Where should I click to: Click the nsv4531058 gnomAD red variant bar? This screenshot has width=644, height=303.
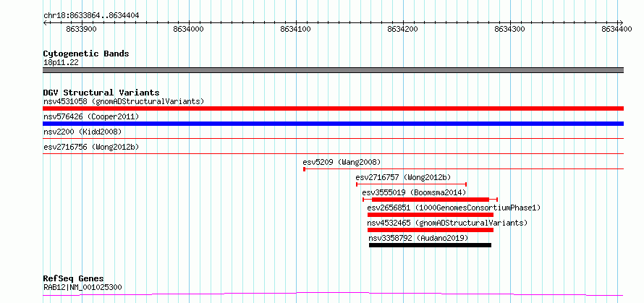point(333,108)
